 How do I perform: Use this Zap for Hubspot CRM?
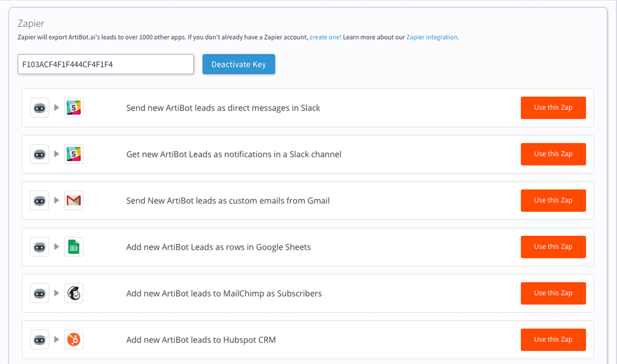[x=553, y=339]
